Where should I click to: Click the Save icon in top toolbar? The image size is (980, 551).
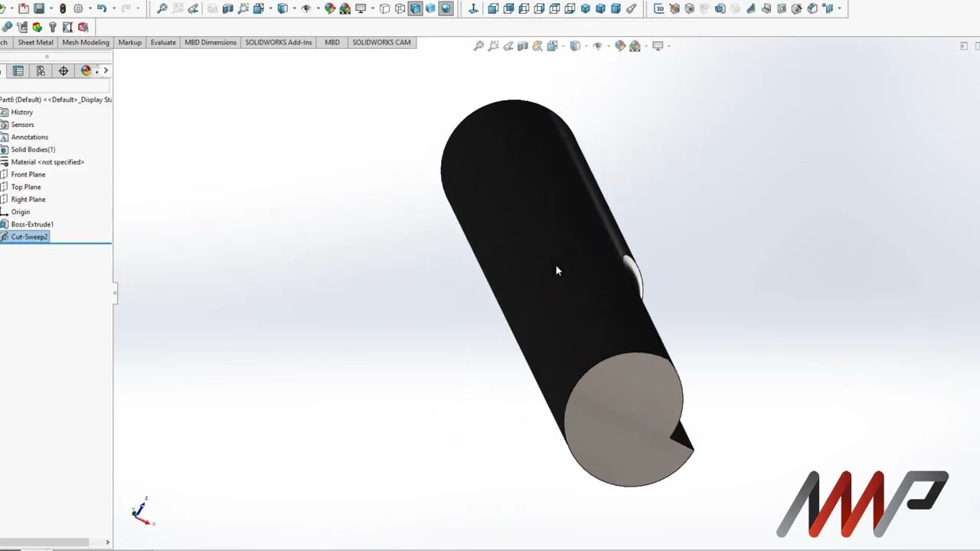[39, 8]
